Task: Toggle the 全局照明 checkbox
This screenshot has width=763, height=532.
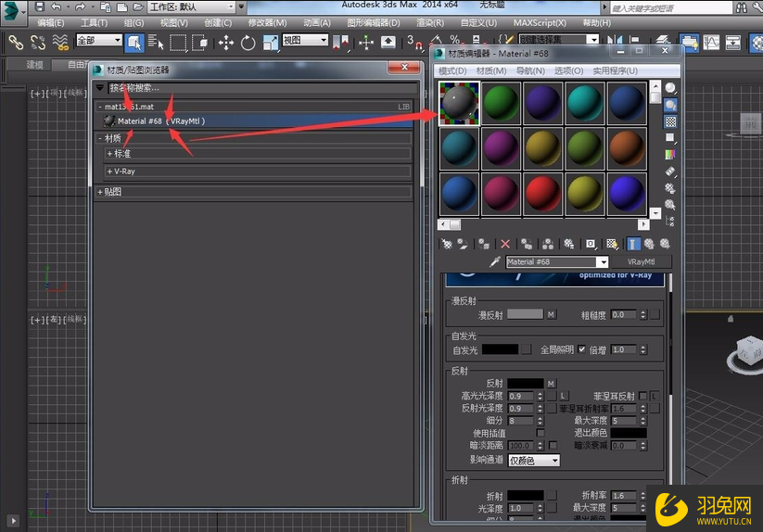Action: [x=581, y=349]
